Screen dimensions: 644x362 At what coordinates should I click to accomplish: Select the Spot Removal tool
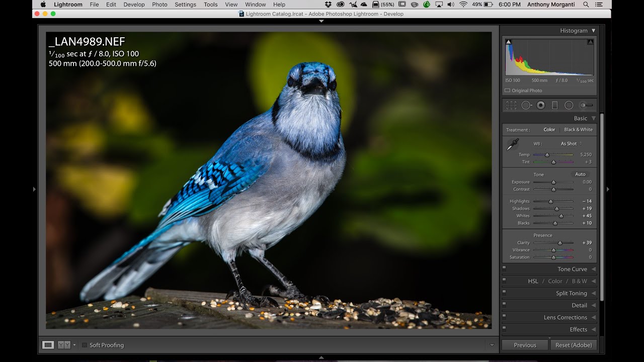[527, 105]
